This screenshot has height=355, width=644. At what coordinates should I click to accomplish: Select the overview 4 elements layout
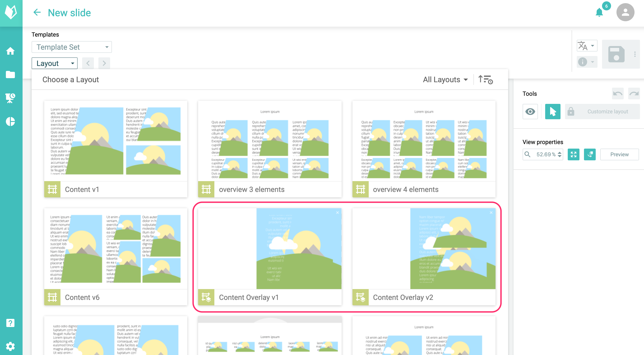[x=424, y=149]
